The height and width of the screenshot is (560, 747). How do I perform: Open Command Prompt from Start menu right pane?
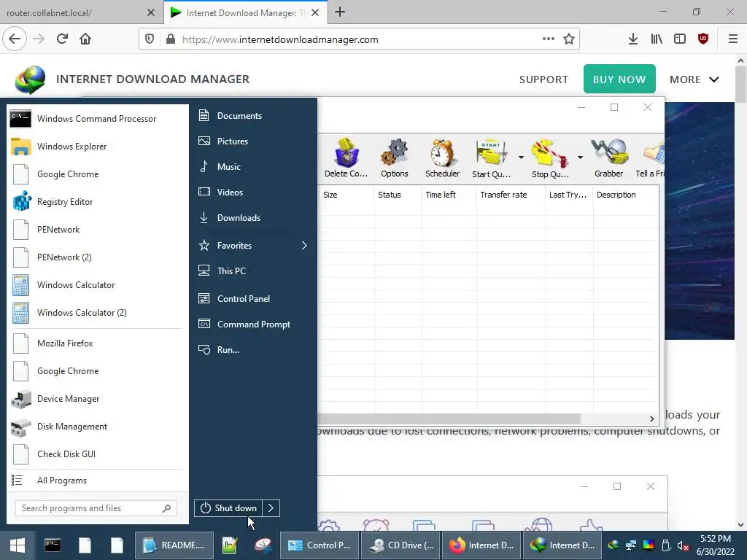coord(253,324)
